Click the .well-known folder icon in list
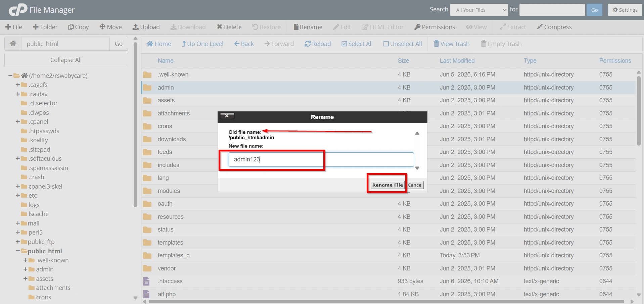The width and height of the screenshot is (644, 304). 147,74
